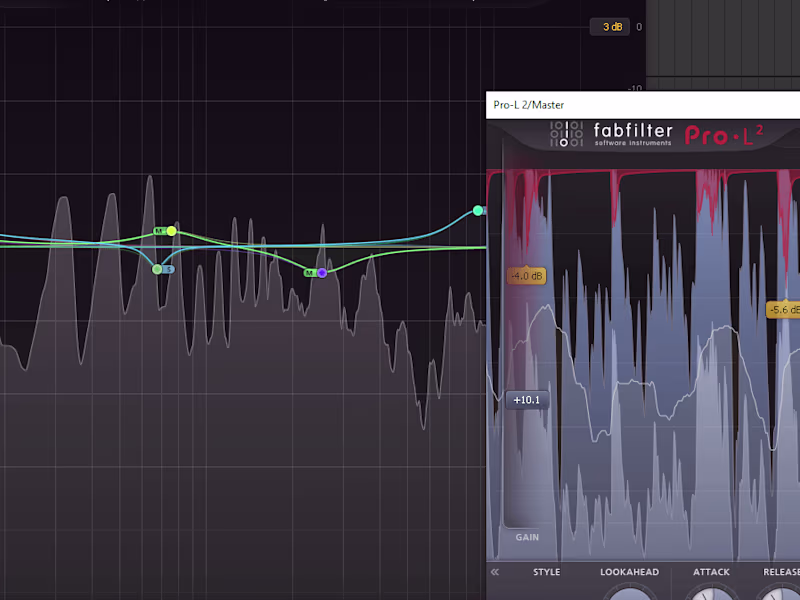The width and height of the screenshot is (800, 600).
Task: Click the S tag beside the green node
Action: pos(169,269)
